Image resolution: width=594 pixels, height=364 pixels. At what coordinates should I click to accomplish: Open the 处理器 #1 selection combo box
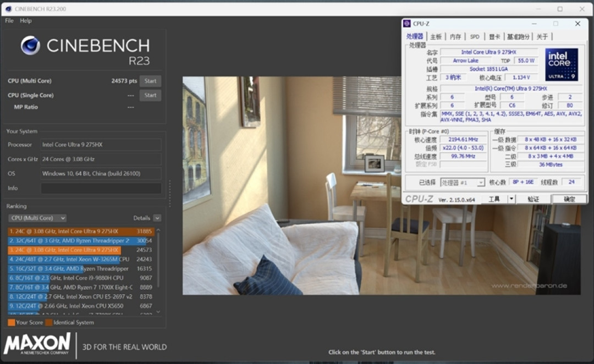pos(462,183)
